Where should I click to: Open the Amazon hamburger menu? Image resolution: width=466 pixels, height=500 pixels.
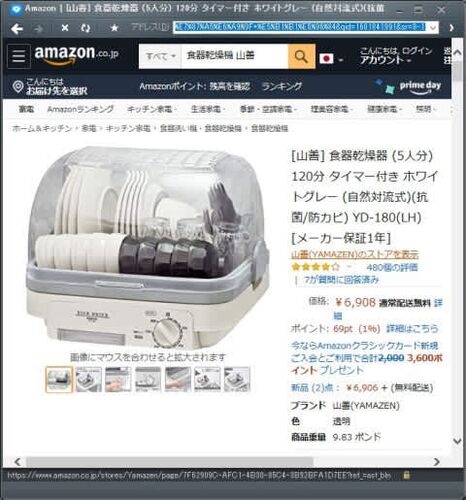coord(19,56)
